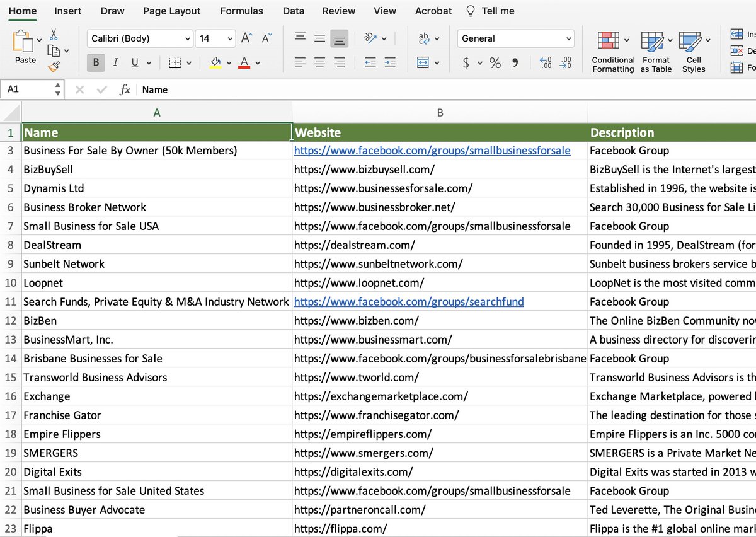Switch to the Data tab

pyautogui.click(x=293, y=11)
